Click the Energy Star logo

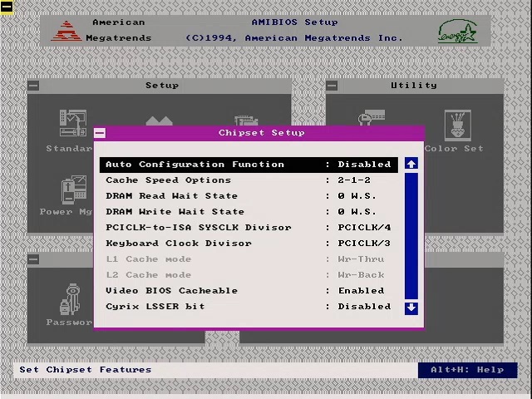458,31
